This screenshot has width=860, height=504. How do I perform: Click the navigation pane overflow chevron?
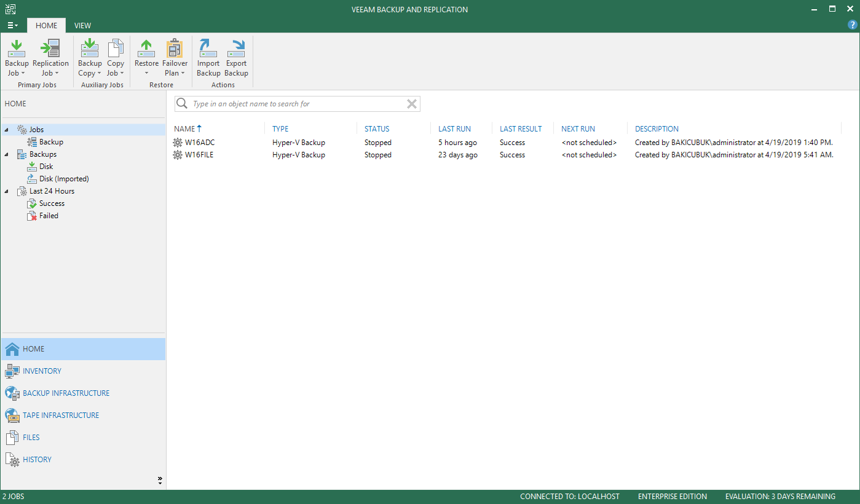[160, 480]
